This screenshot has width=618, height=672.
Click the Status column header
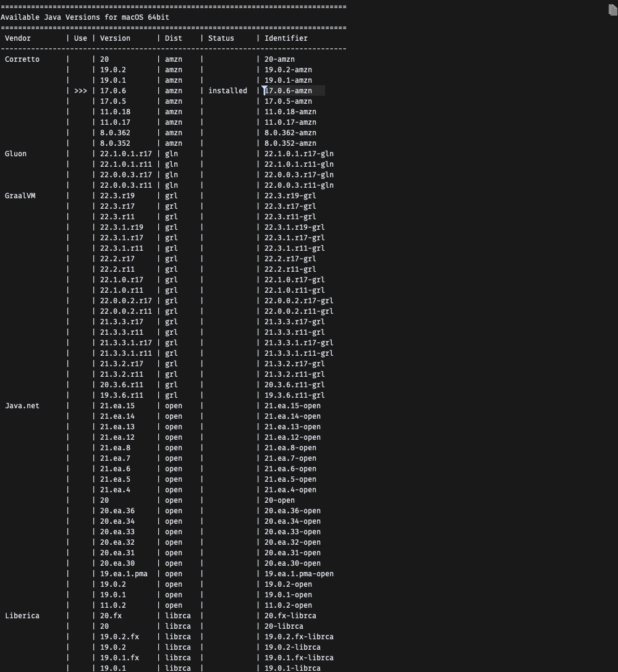click(x=221, y=38)
